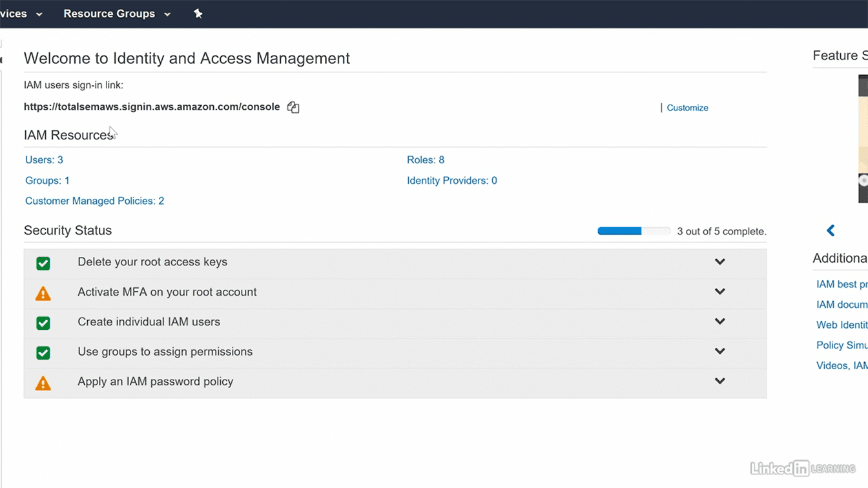
Task: Click green check next to Delete root access keys
Action: [43, 263]
